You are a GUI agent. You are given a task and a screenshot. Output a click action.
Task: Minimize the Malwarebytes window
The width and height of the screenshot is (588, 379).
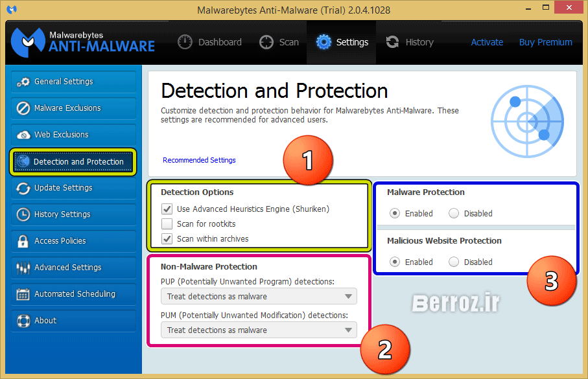click(528, 8)
